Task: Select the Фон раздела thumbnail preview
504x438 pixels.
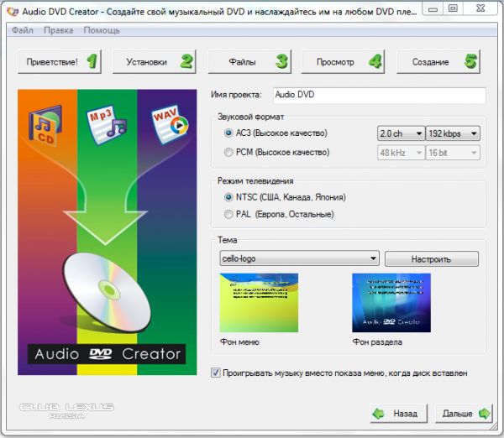Action: click(391, 303)
